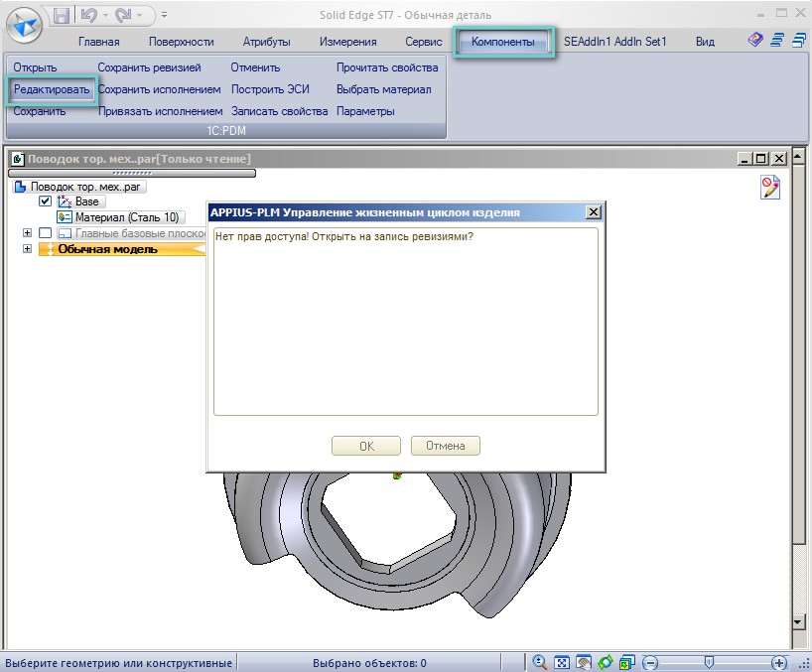Screen dimensions: 812x672
Task: Click the zoom slider handle
Action: 709,662
